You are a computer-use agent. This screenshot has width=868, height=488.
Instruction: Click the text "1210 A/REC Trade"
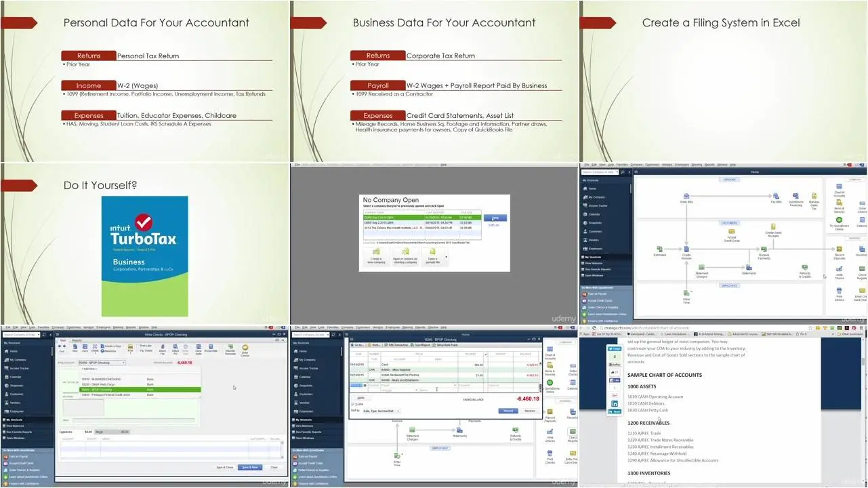coord(644,433)
